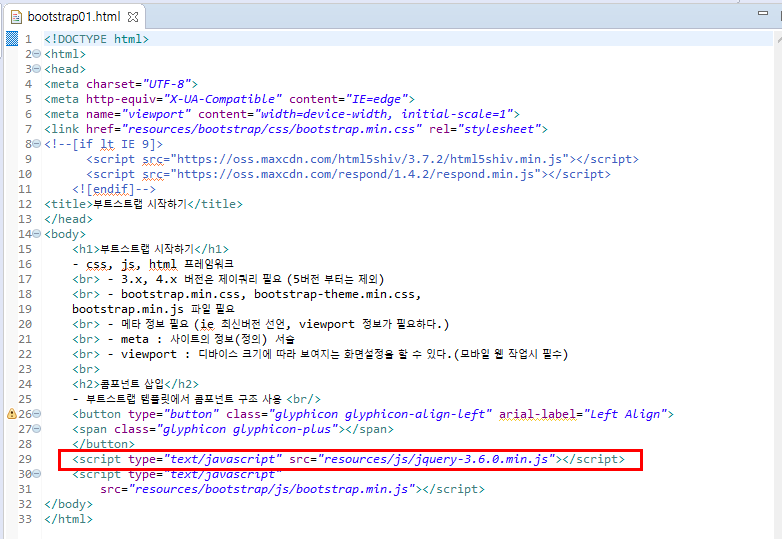
Task: Click line number 9 in the gutter
Action: click(28, 159)
